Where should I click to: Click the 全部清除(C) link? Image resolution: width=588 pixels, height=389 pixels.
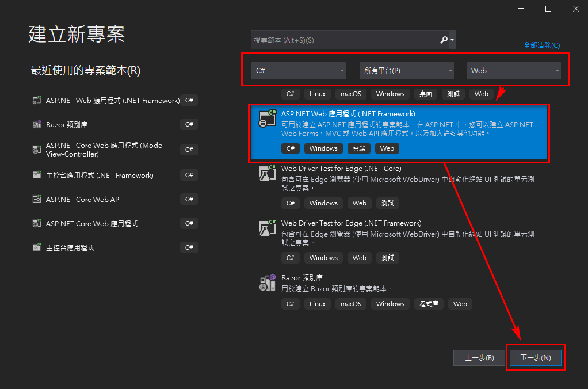tap(541, 45)
